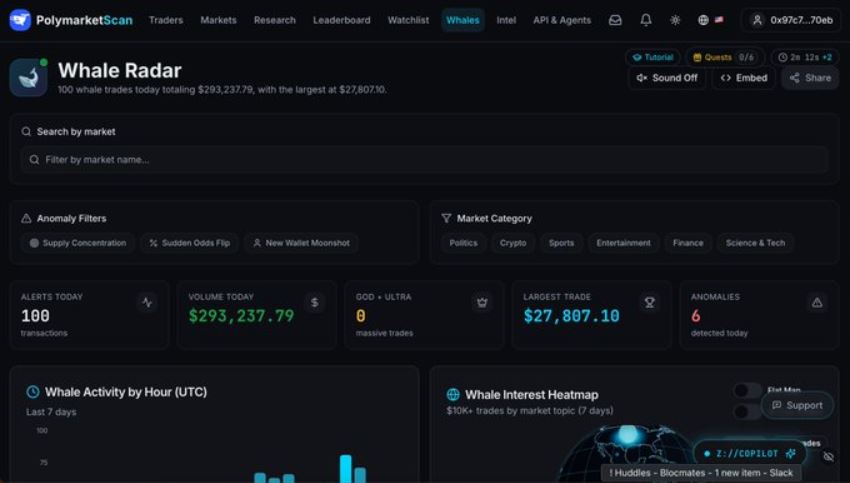Open the Research nav item
Viewport: 850px width, 483px height.
[x=275, y=20]
